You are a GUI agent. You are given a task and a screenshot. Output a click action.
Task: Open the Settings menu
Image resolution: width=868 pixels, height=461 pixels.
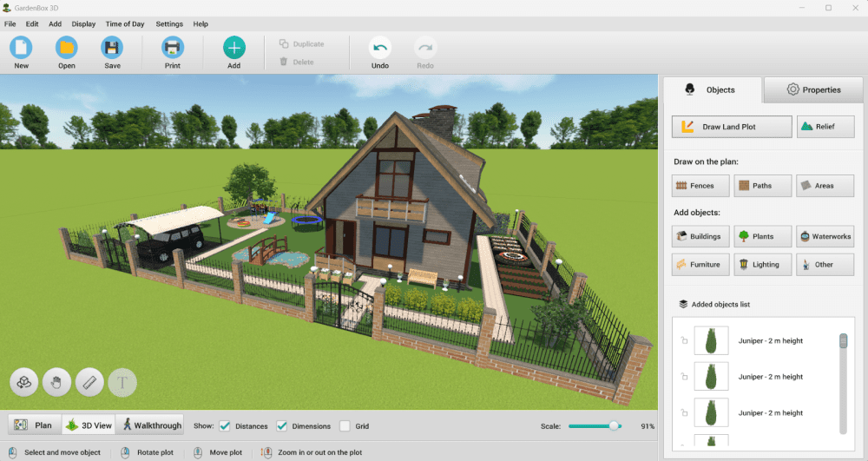[169, 23]
